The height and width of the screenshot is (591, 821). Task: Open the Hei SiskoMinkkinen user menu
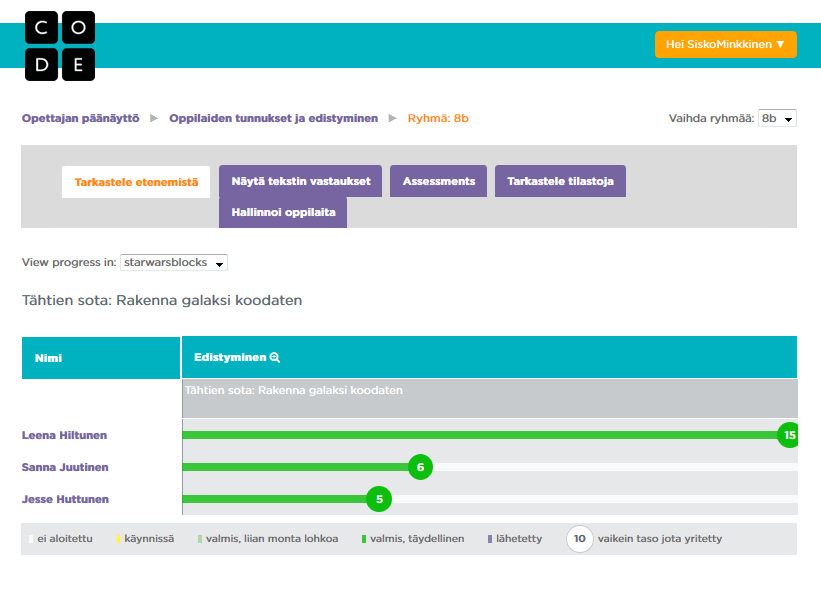(725, 44)
